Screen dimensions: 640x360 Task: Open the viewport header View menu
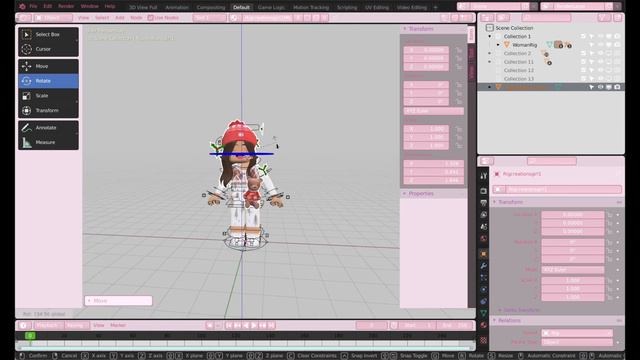point(83,18)
